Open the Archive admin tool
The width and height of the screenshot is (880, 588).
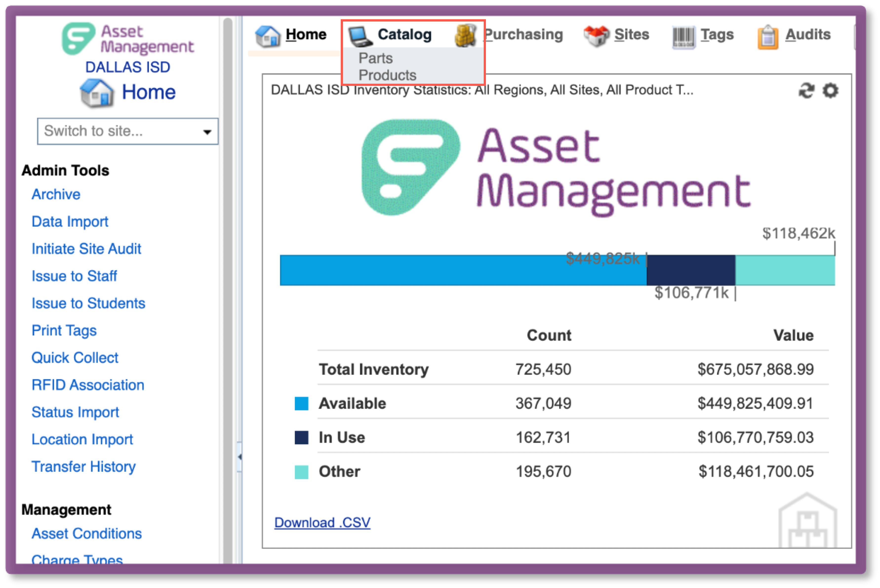(56, 194)
